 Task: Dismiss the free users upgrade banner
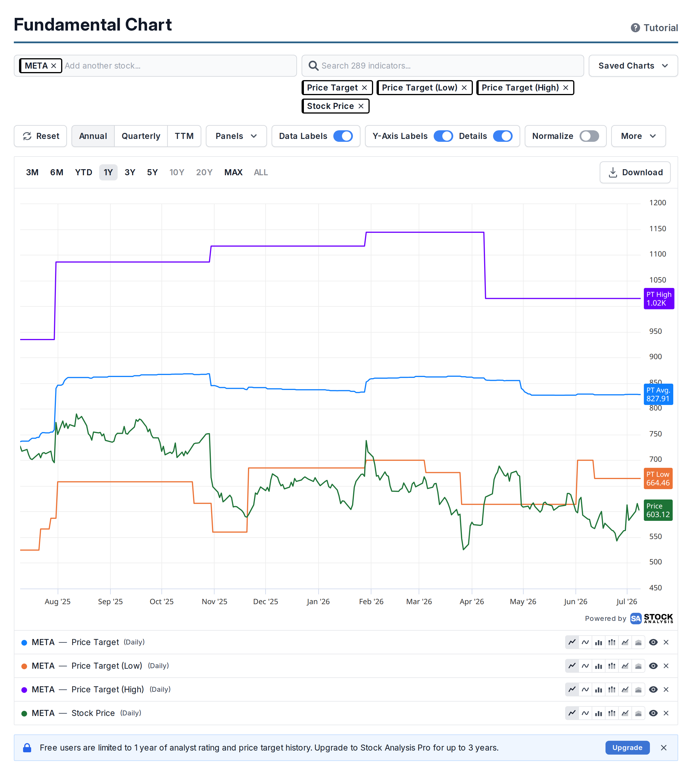pyautogui.click(x=664, y=748)
